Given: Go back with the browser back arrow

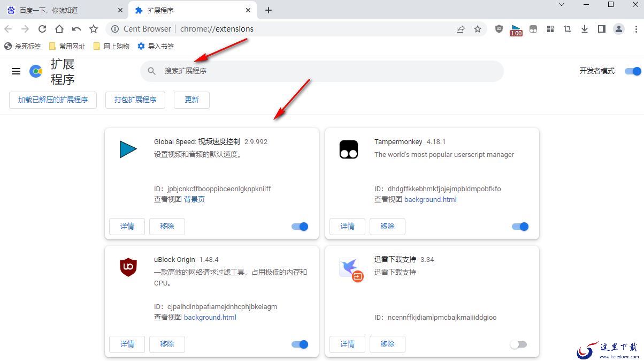Looking at the screenshot, I should 8,29.
